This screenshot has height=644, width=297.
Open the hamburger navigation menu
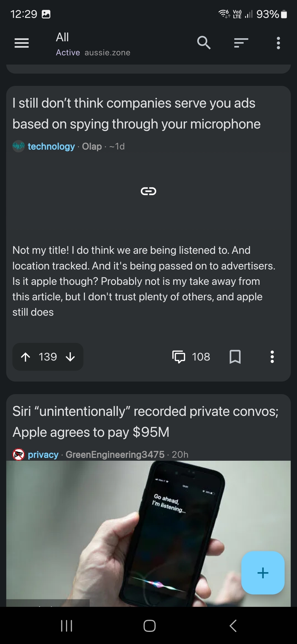tap(21, 43)
